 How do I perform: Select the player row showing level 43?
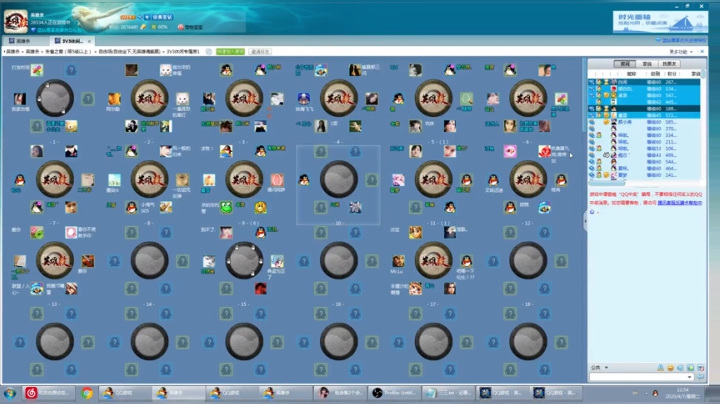tap(645, 155)
